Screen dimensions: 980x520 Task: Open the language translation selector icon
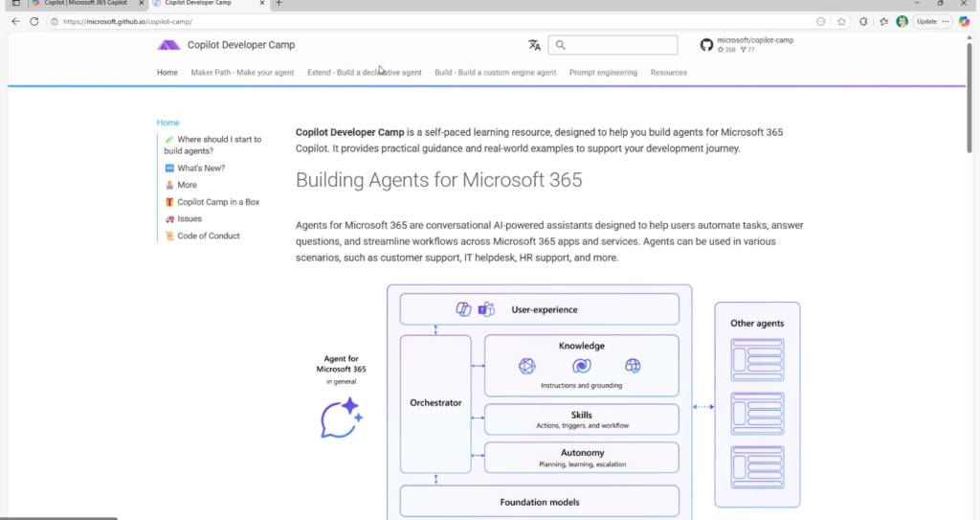click(534, 45)
